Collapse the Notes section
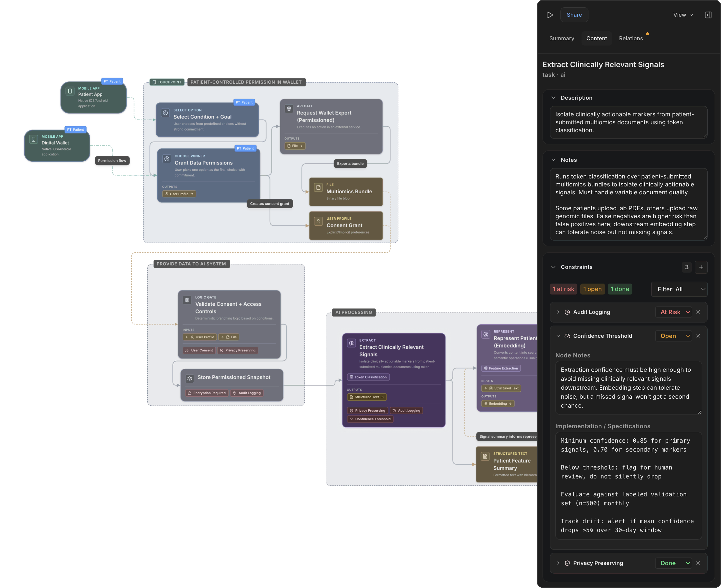 553,160
